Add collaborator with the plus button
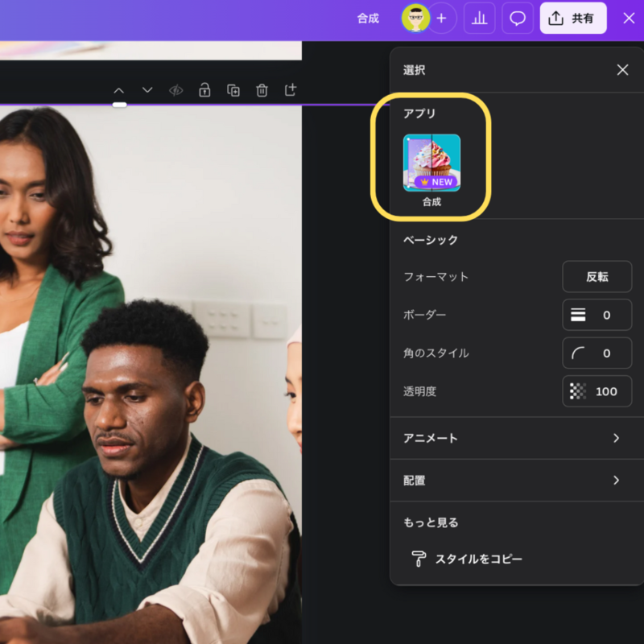Viewport: 644px width, 644px height. pos(442,18)
